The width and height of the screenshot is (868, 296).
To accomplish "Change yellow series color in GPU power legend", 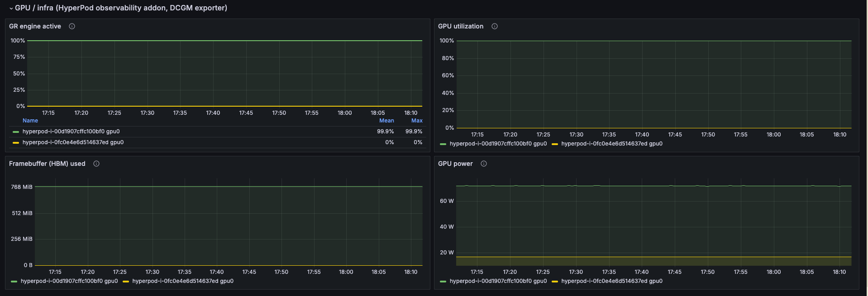I will pyautogui.click(x=555, y=282).
